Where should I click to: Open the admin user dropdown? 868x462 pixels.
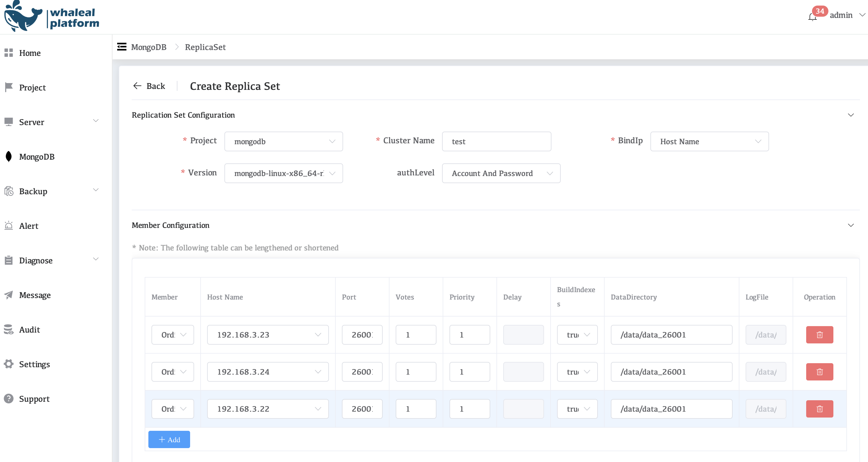pyautogui.click(x=847, y=15)
